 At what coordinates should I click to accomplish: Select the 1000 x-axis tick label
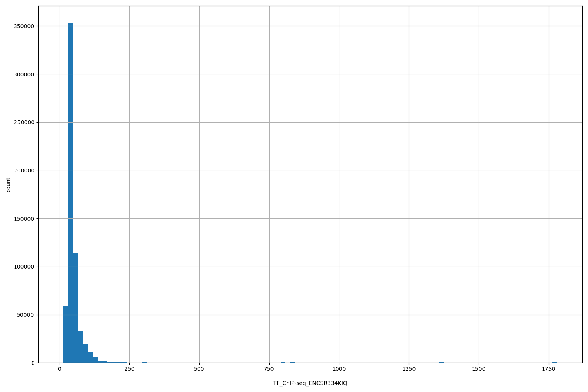[339, 369]
